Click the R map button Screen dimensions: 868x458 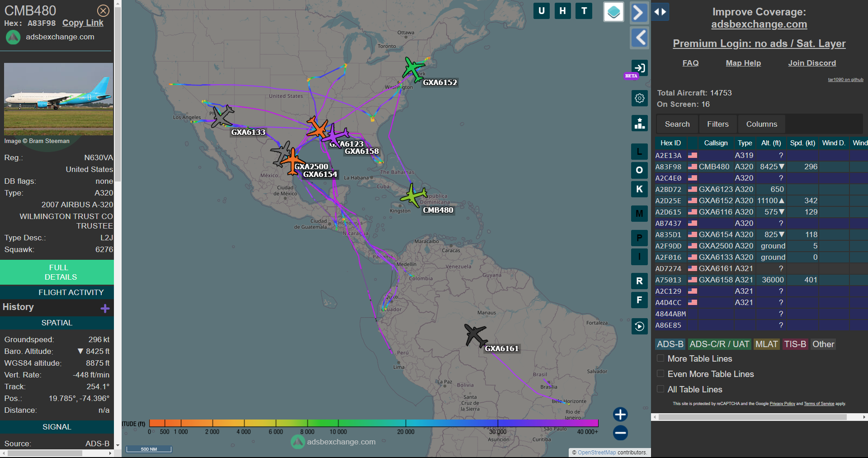[x=639, y=281]
